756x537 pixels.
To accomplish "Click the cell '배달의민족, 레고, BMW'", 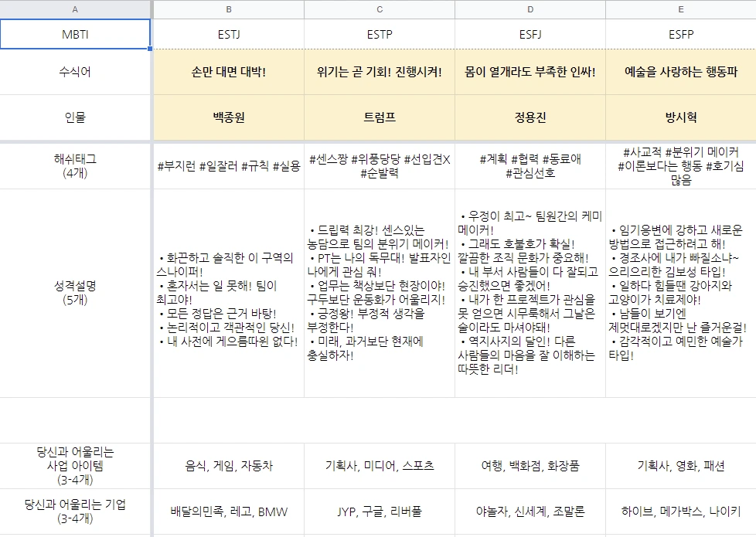I will (x=229, y=512).
